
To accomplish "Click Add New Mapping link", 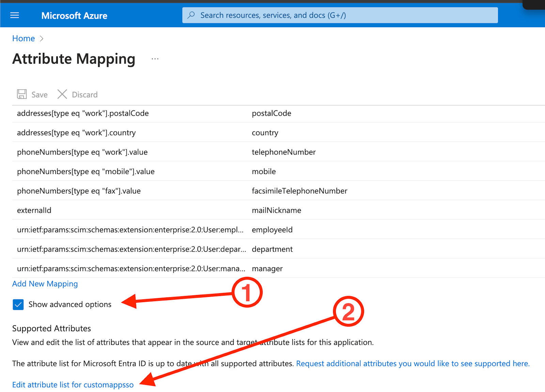I will [45, 284].
